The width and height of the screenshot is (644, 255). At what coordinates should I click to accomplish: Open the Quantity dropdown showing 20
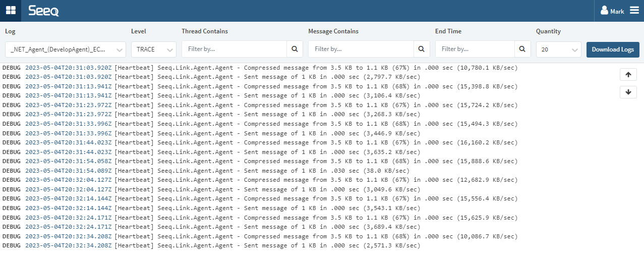tap(558, 49)
